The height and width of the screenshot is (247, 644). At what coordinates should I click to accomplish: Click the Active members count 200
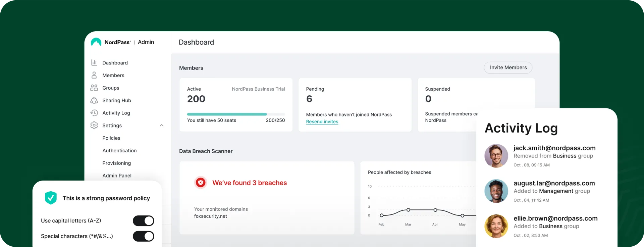[x=196, y=99]
